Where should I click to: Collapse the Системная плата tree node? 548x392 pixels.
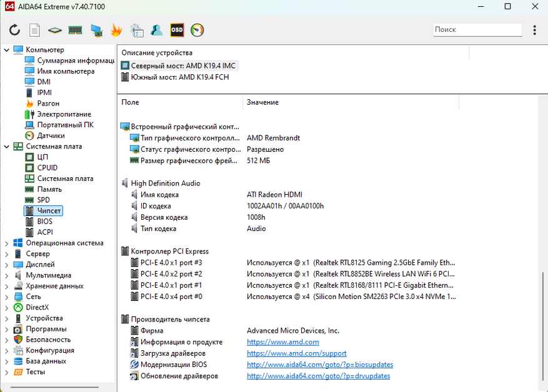coord(6,147)
